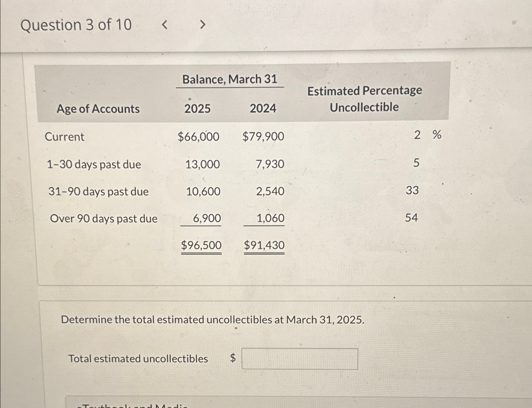Click the 33 percent uncollectible value
Viewport: 532px width, 408px height.
click(412, 190)
